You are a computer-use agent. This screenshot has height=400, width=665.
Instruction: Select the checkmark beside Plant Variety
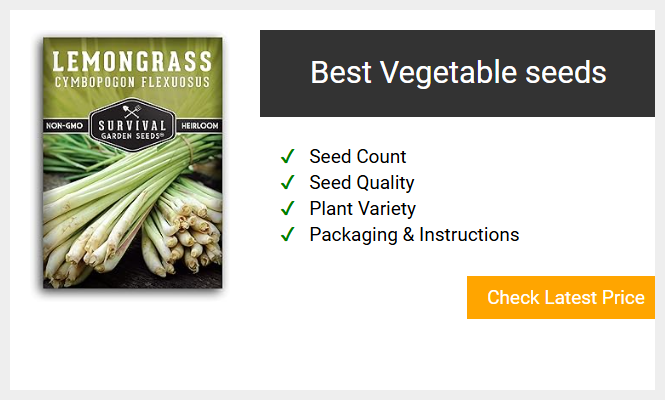pyautogui.click(x=288, y=208)
